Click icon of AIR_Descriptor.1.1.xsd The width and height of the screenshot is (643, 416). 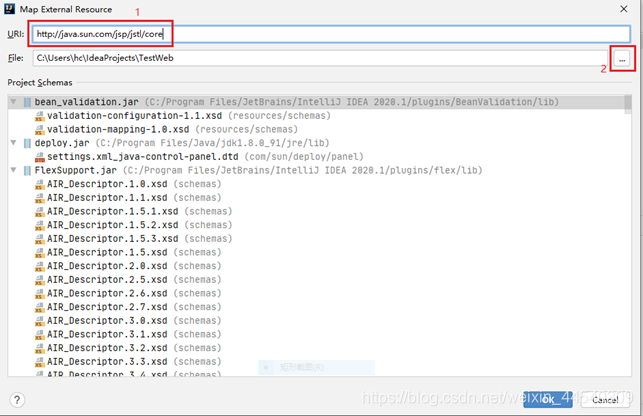coord(39,198)
